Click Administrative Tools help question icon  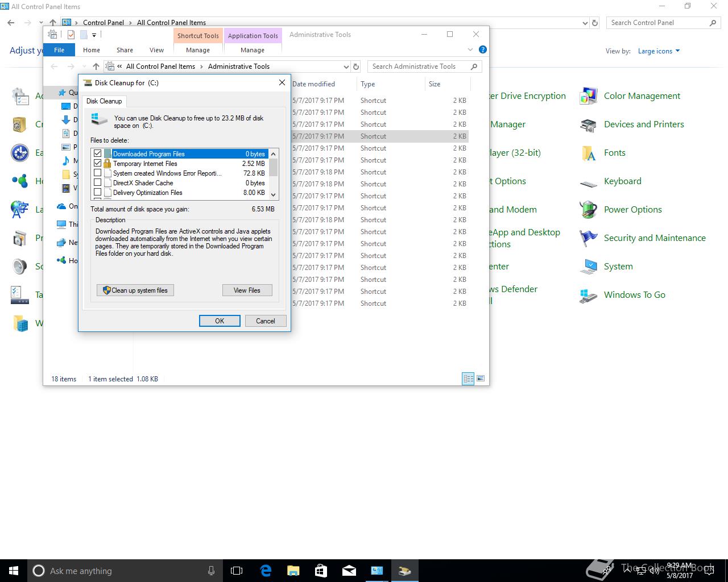(x=482, y=50)
